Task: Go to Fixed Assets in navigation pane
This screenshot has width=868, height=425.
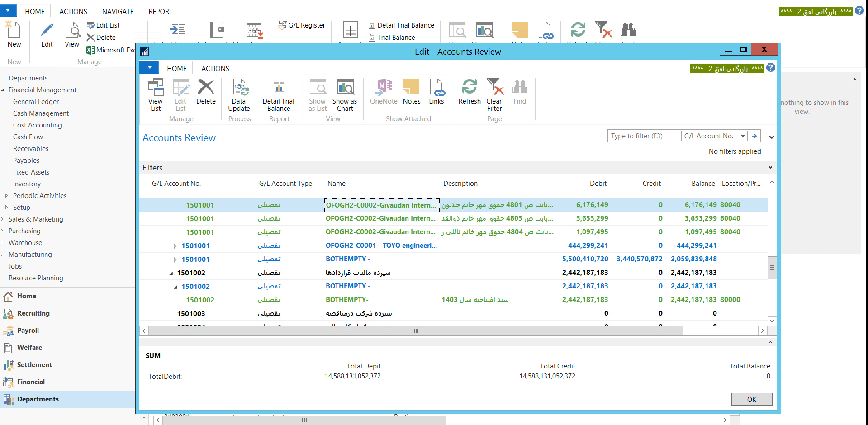Action: (x=31, y=172)
